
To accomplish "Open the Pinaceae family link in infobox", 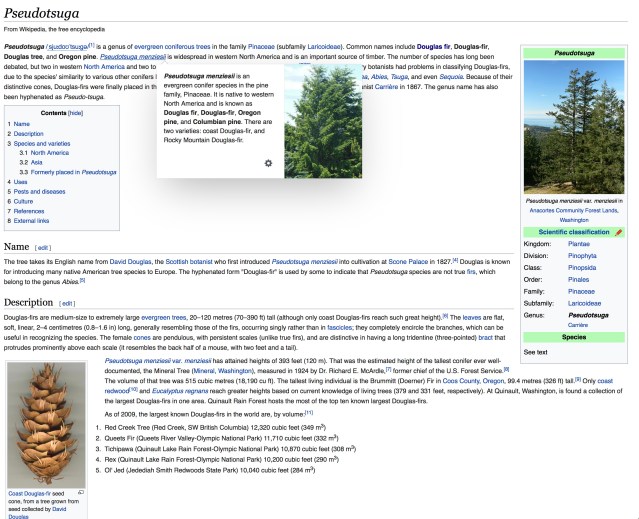I will [x=579, y=291].
